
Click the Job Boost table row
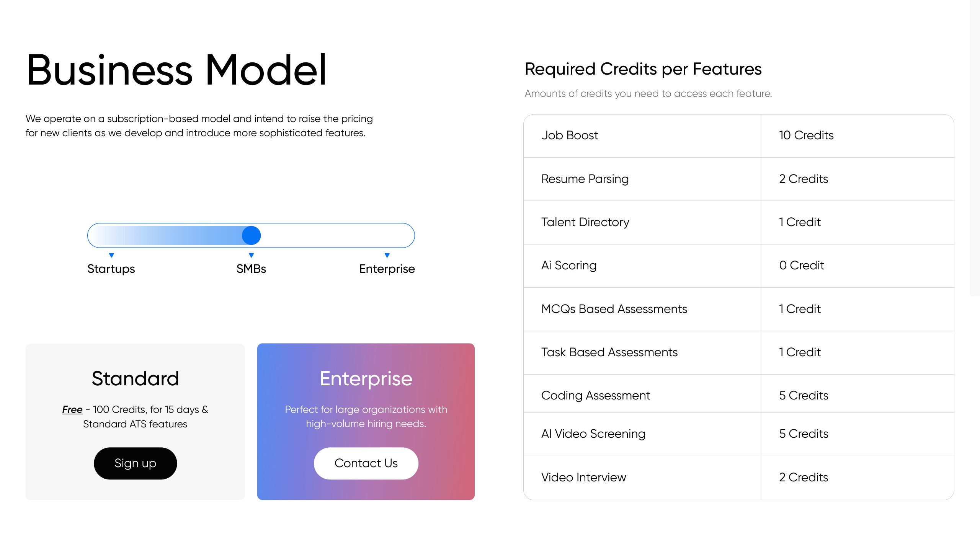click(738, 136)
